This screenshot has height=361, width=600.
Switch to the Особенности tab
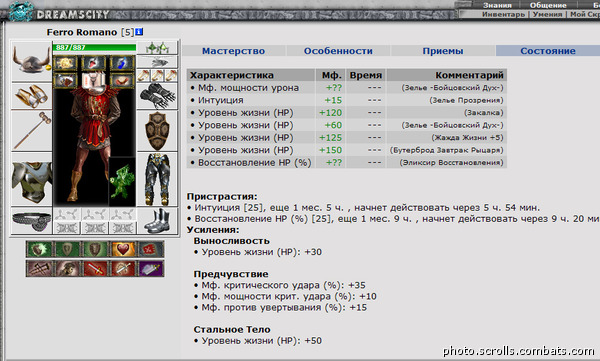338,51
